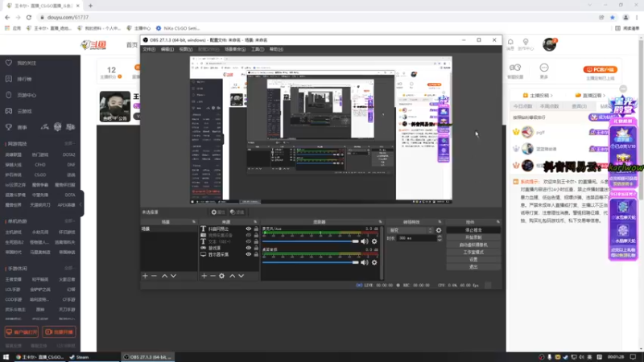644x362 pixels.
Task: Adjust desktop audio volume slider
Action: pyautogui.click(x=310, y=262)
